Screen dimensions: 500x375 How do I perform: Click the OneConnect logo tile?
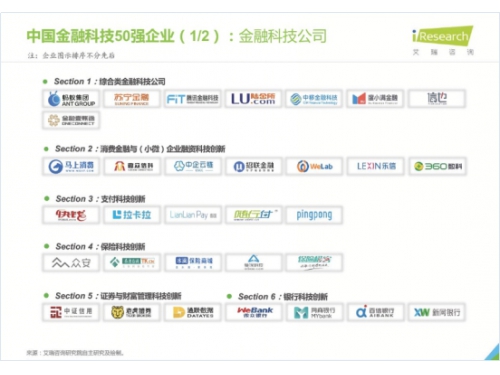coord(71,120)
